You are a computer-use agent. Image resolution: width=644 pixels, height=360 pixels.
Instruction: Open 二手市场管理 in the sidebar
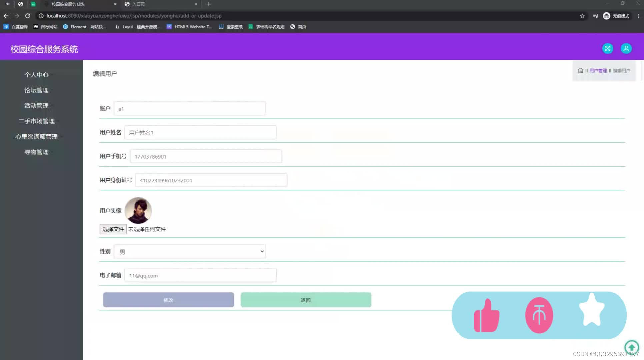tap(36, 121)
